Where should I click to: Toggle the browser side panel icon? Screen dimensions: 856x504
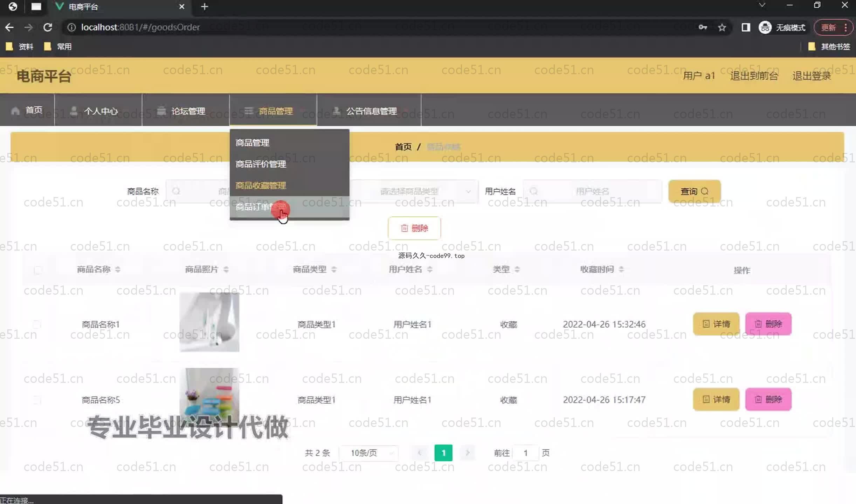pyautogui.click(x=746, y=27)
